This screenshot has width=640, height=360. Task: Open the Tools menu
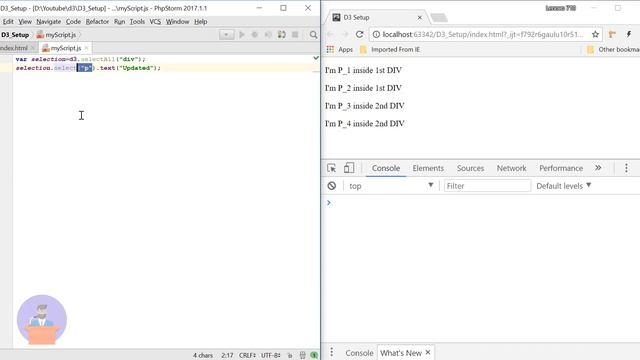coord(137,22)
